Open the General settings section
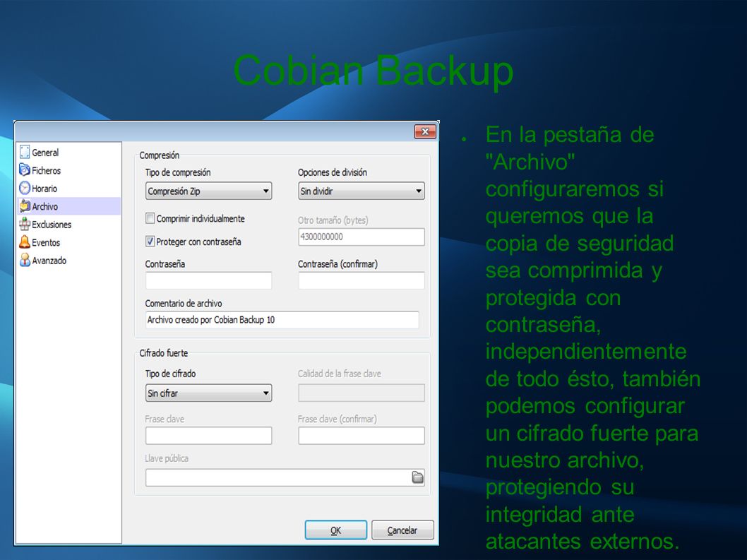 68,153
